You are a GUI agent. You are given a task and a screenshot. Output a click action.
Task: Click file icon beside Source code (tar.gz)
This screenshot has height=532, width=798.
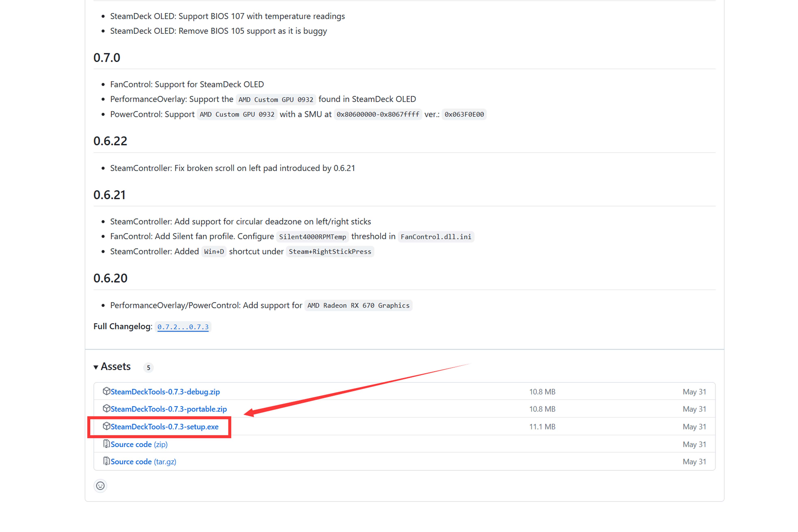[106, 461]
